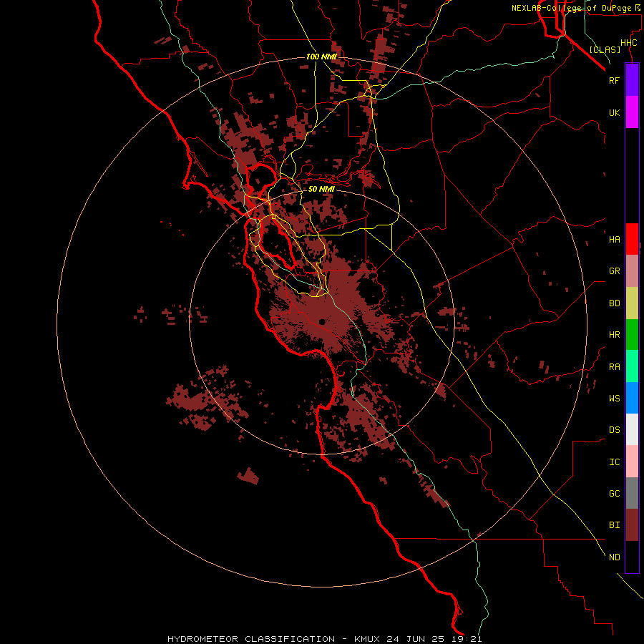Click the DS white legend swatch
644x644 pixels.
coord(632,429)
